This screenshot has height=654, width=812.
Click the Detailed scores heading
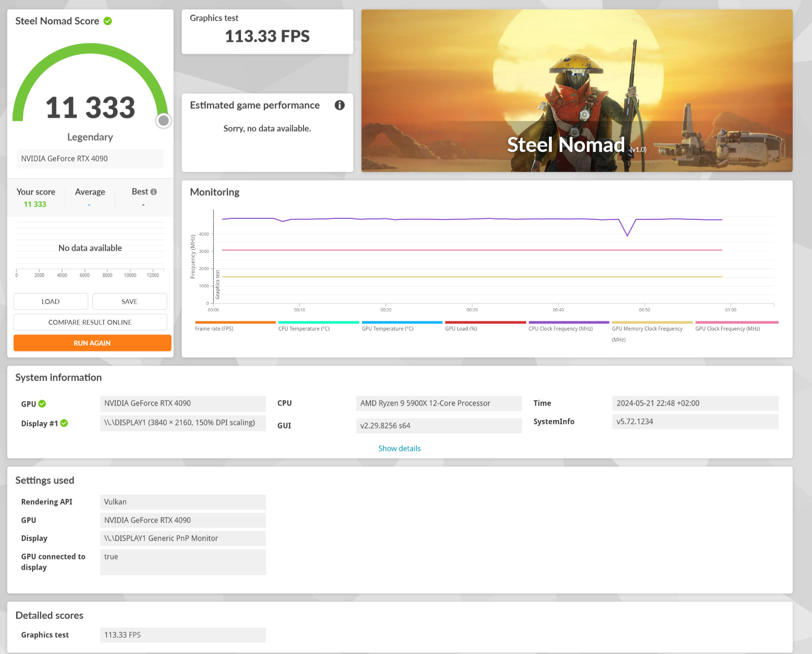49,615
